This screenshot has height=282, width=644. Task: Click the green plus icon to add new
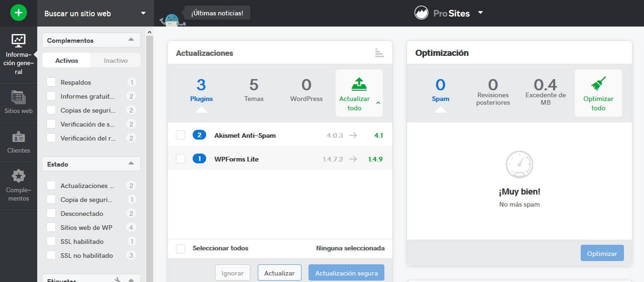18,12
